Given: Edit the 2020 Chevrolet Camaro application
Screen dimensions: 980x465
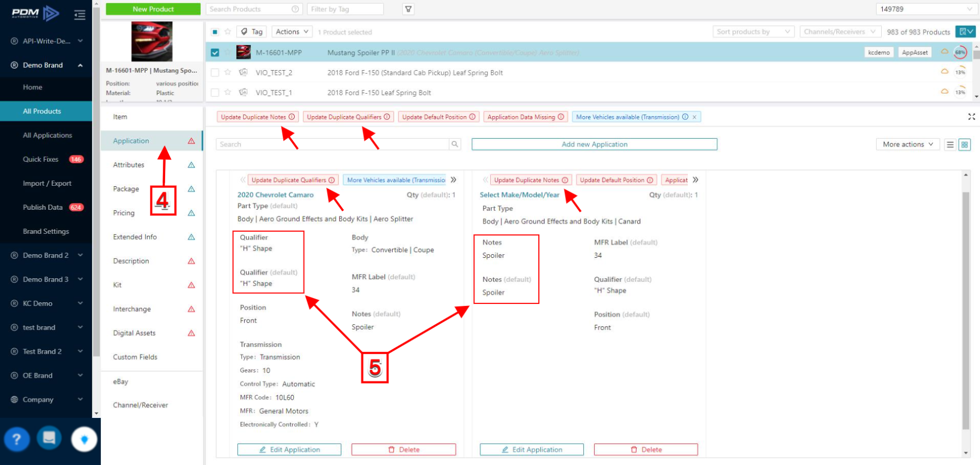Looking at the screenshot, I should pyautogui.click(x=289, y=450).
